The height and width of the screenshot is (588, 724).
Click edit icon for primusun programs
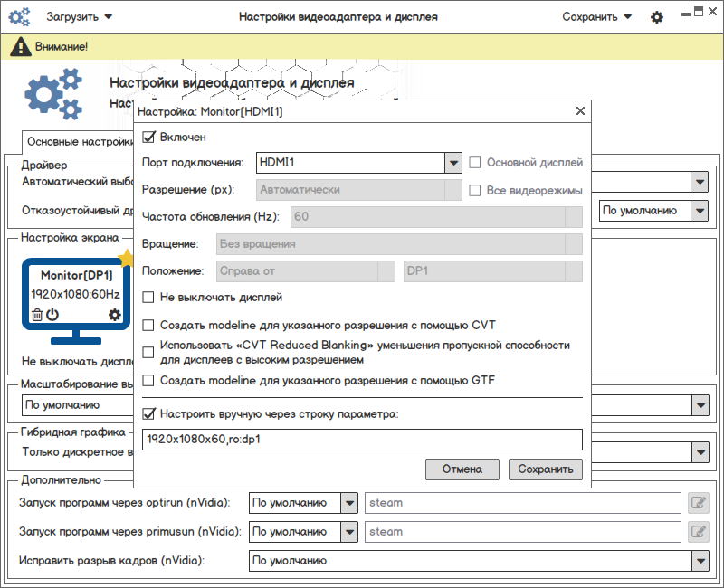click(x=699, y=532)
